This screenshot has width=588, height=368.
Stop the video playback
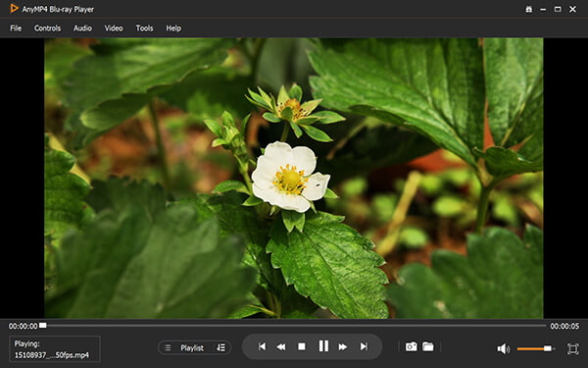tap(302, 346)
